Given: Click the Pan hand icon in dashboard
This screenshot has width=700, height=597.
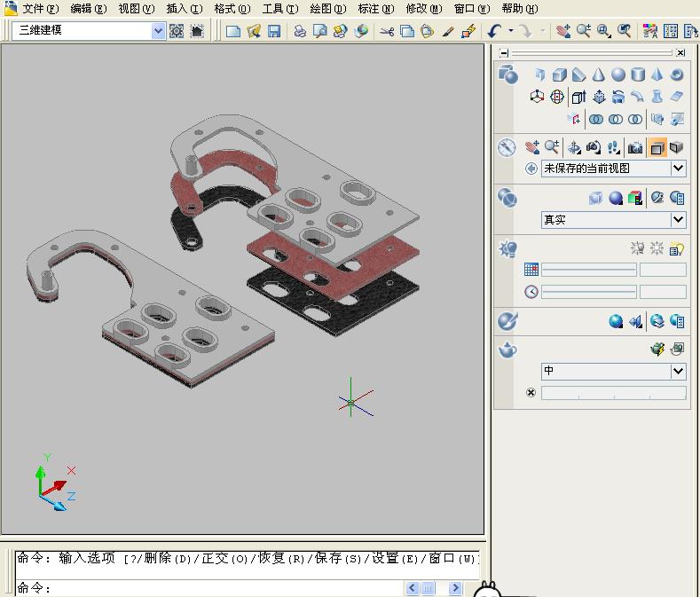Looking at the screenshot, I should (531, 147).
